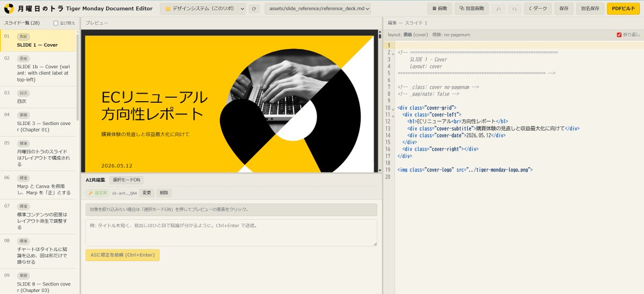Image resolution: width=644 pixels, height=294 pixels.
Task: Select slide 01 SLIDE 1 — Cover
Action: 38,41
